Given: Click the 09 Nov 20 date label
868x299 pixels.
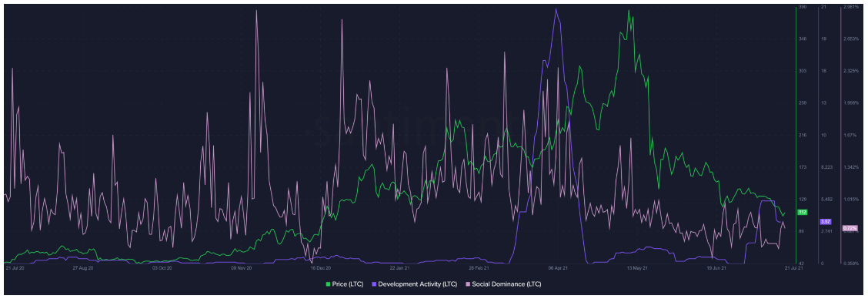Looking at the screenshot, I should click(242, 267).
